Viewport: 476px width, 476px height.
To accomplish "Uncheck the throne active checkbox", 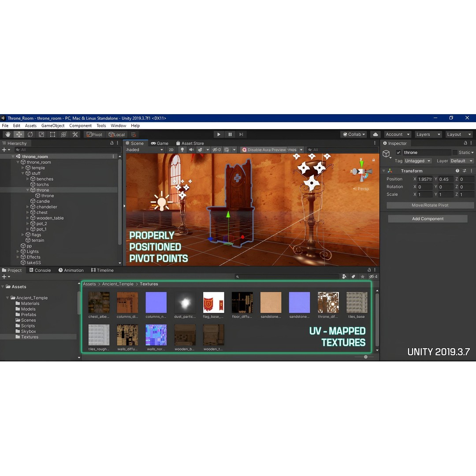I will click(398, 152).
